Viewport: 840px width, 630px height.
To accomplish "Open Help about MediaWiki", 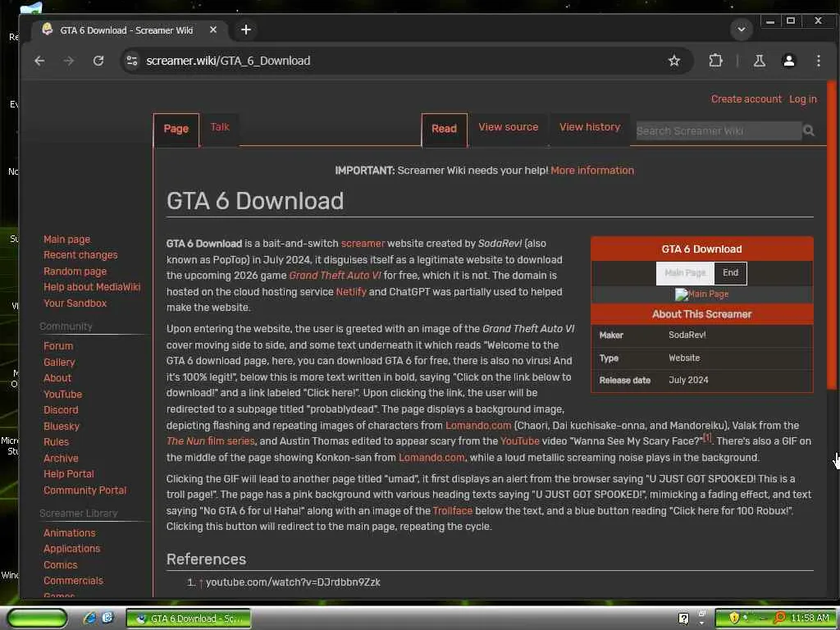I will pos(92,286).
